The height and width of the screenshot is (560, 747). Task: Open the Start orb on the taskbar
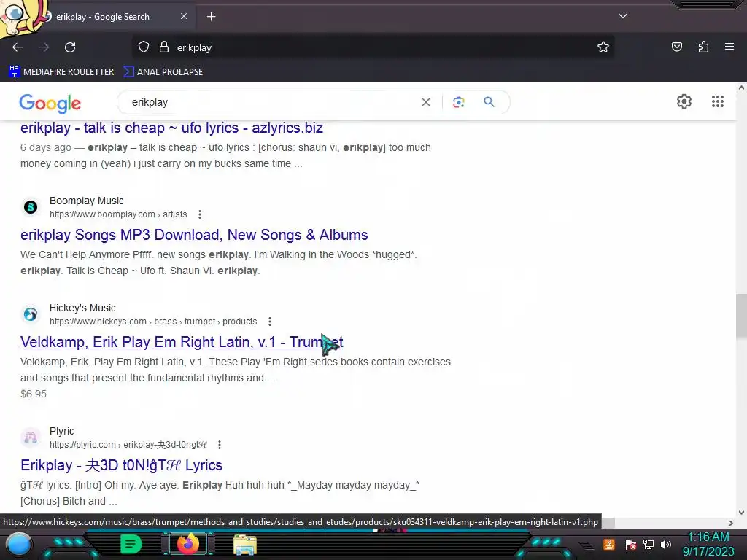19,544
